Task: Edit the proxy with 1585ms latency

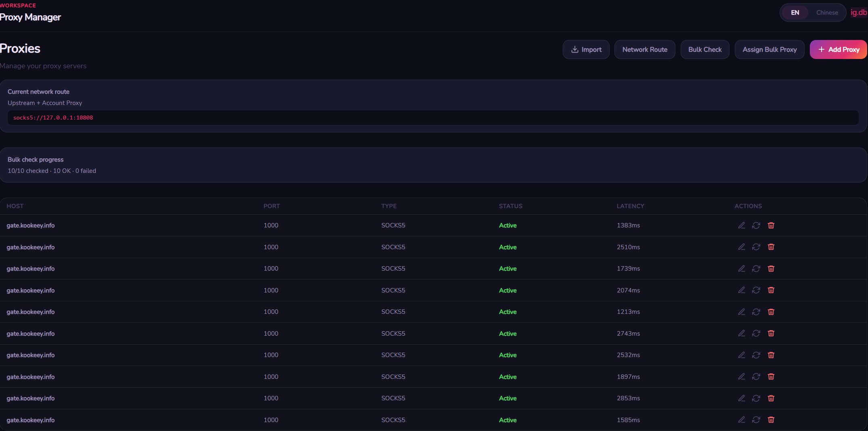Action: tap(741, 420)
